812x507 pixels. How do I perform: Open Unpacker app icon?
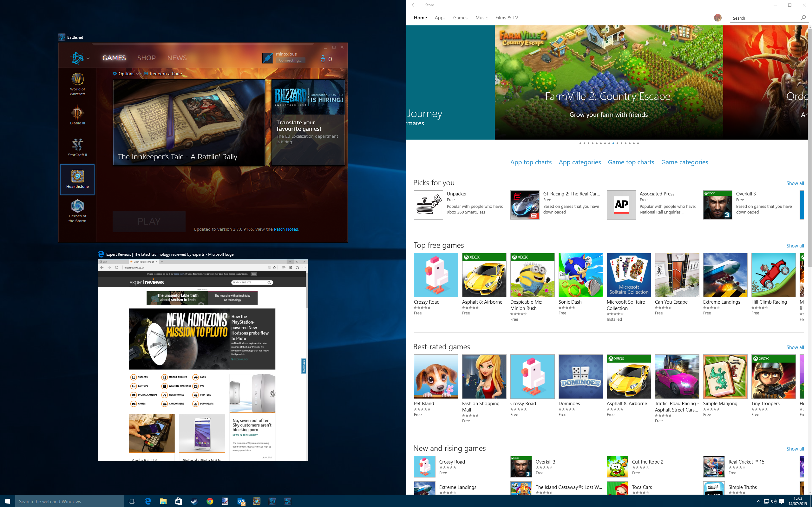pos(428,205)
